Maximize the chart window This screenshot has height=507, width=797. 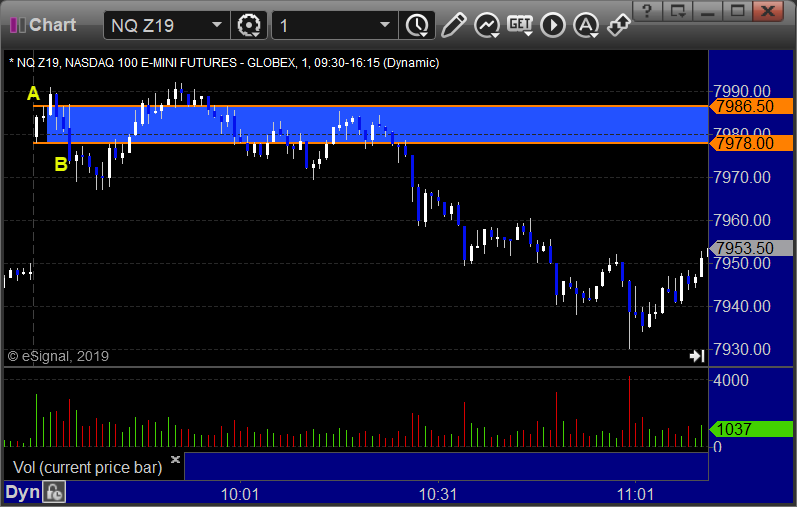coord(738,11)
